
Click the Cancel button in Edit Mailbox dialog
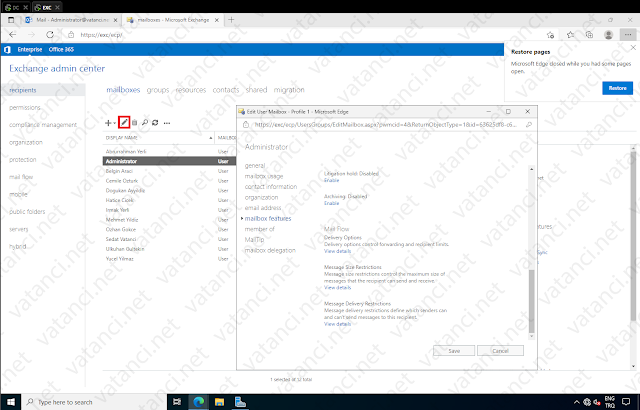click(500, 351)
